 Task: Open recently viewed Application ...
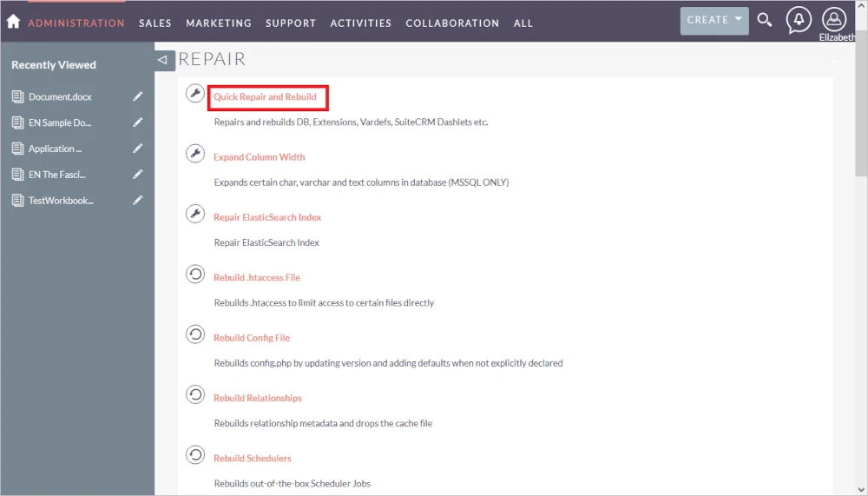click(x=56, y=149)
